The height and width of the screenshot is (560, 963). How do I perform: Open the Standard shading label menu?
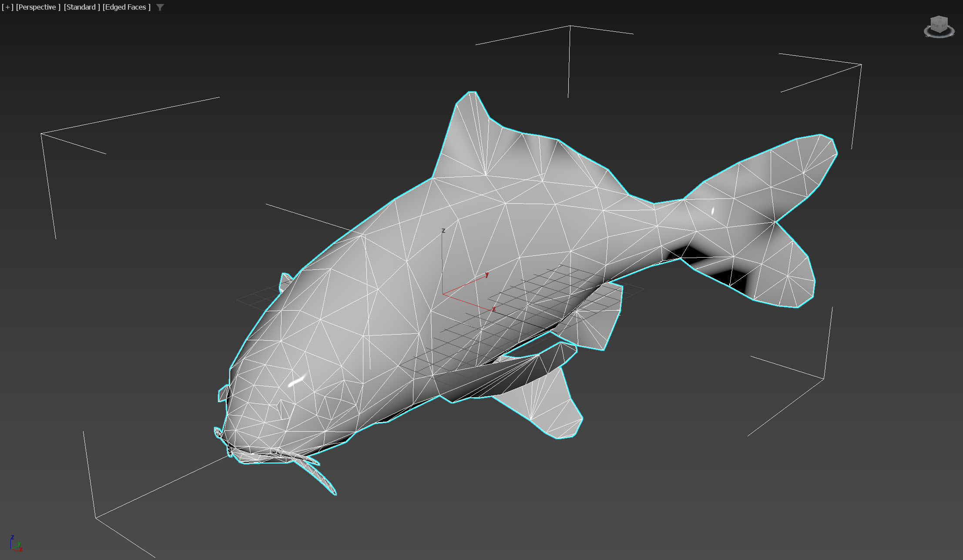click(82, 7)
